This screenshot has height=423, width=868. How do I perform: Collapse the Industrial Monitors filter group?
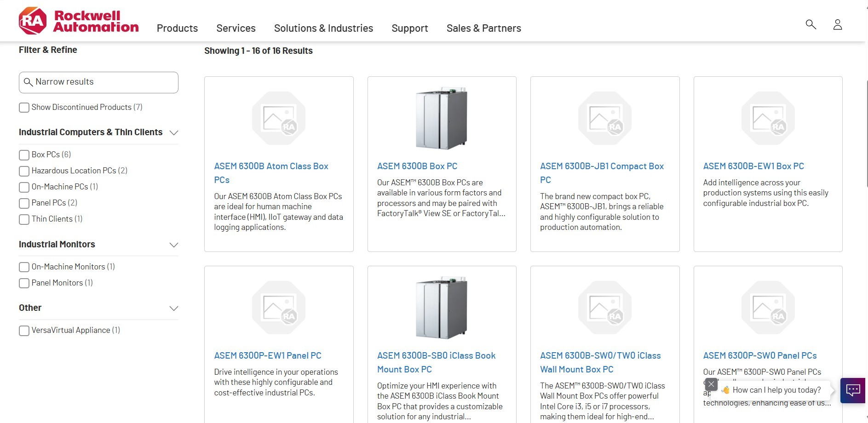[x=173, y=245]
